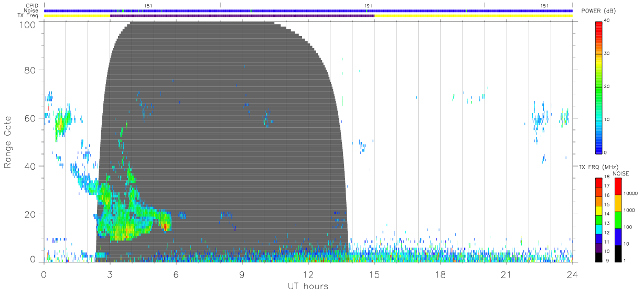Click the CPID row label
This screenshot has width=644, height=297.
tap(32, 6)
